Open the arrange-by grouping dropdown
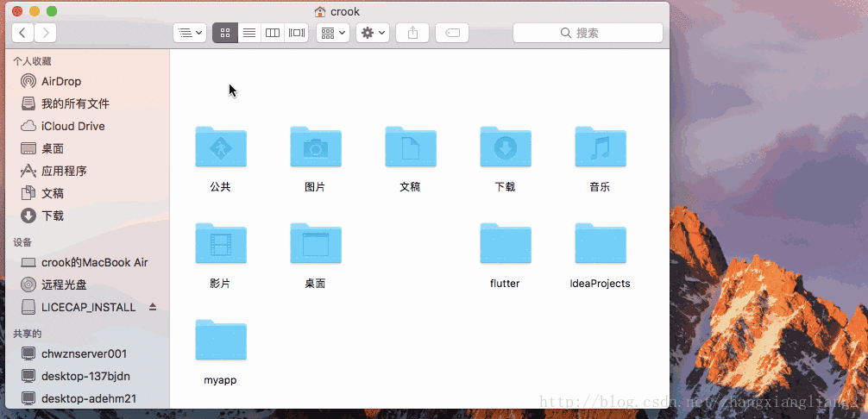868x419 pixels. click(332, 33)
